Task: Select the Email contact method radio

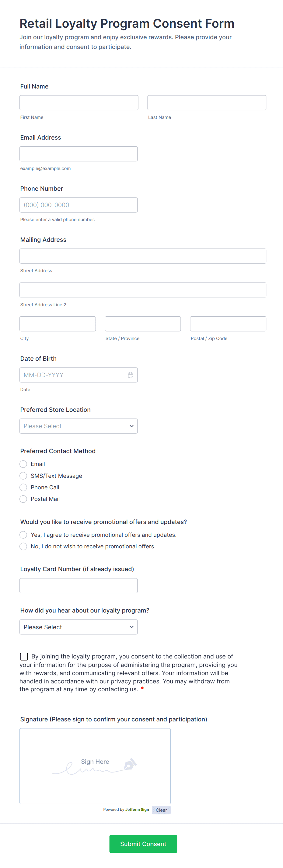Action: (x=23, y=464)
